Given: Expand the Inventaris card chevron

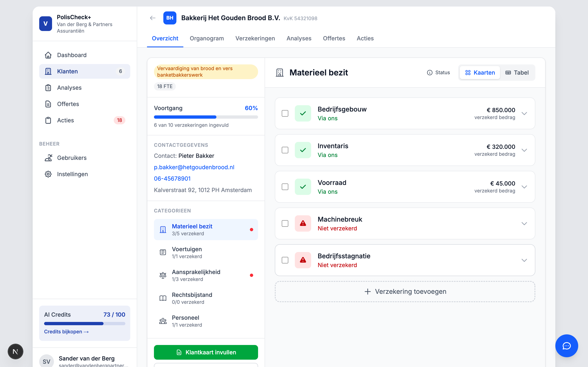Looking at the screenshot, I should click(x=524, y=150).
